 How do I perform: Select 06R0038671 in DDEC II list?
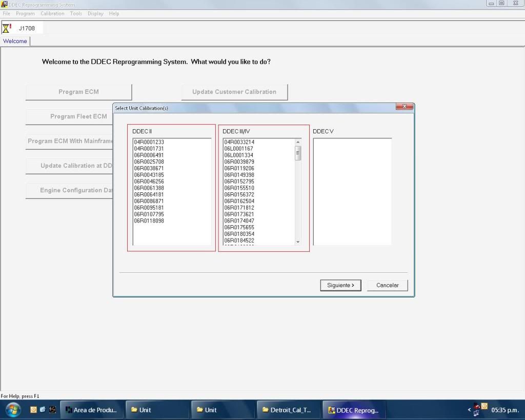pos(149,169)
